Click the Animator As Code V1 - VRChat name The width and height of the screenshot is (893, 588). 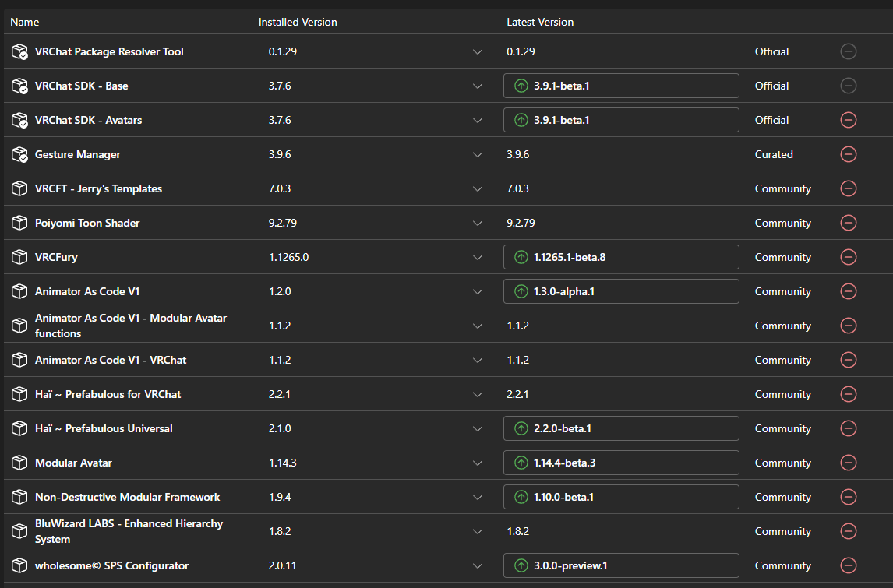point(111,360)
